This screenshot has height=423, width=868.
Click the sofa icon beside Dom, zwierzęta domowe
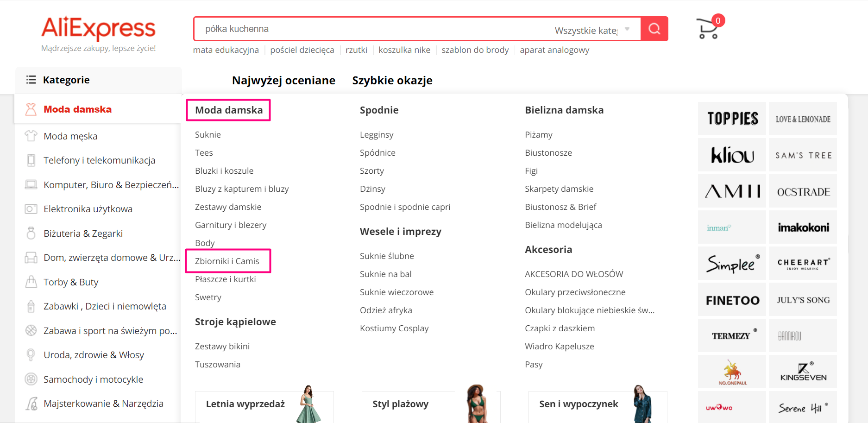(x=31, y=258)
